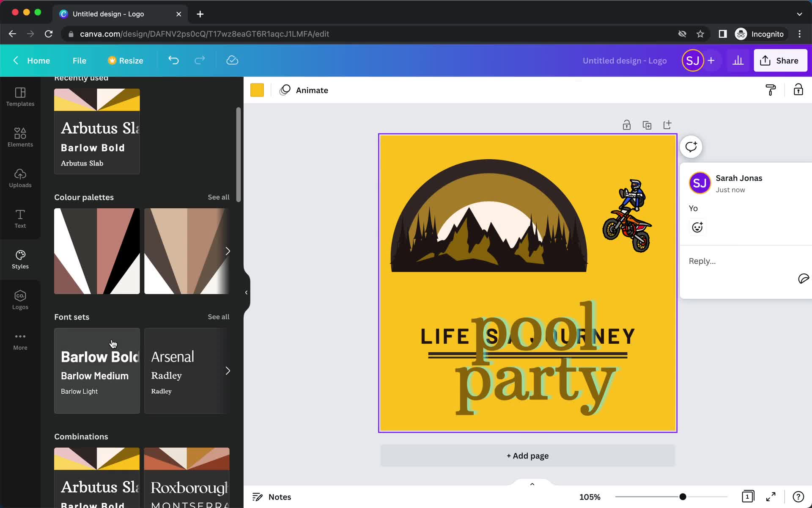Click the Animate tool icon

click(285, 90)
